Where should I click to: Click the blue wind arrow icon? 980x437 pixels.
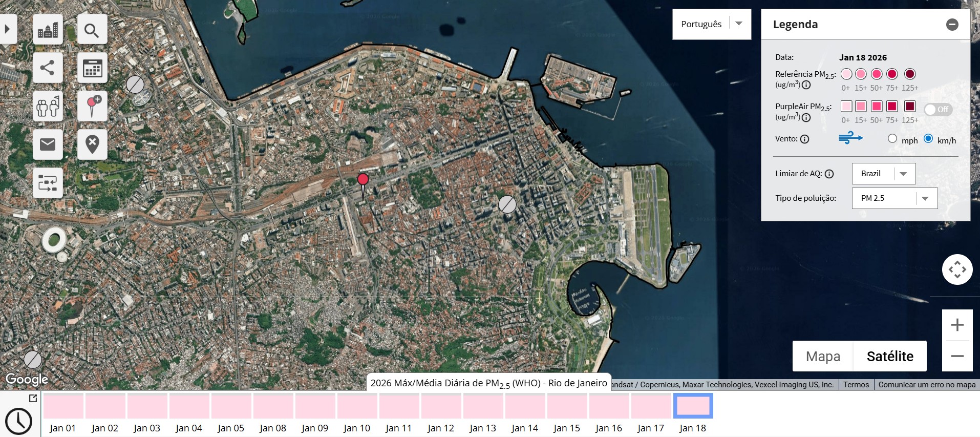pyautogui.click(x=850, y=138)
